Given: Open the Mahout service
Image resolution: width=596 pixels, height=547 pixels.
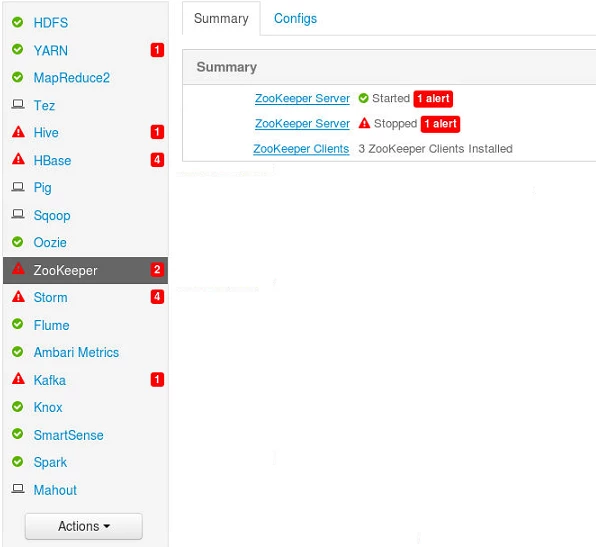Looking at the screenshot, I should click(x=55, y=490).
